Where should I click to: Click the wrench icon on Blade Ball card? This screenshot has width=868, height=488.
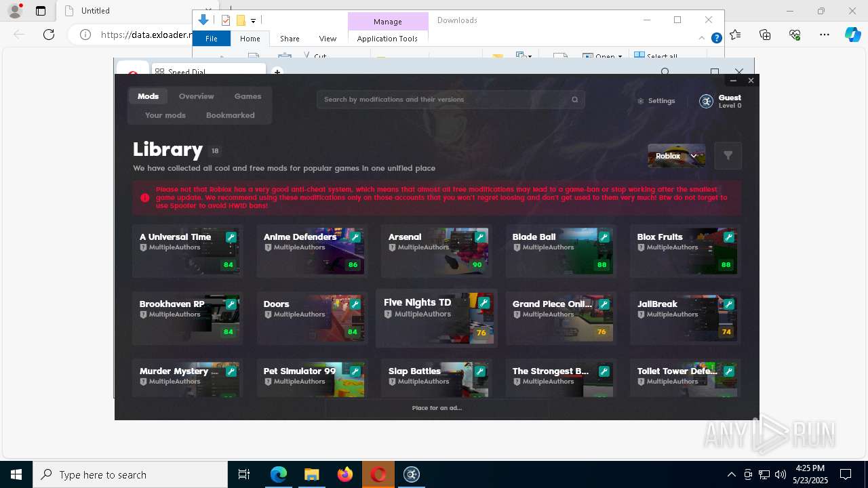point(604,237)
